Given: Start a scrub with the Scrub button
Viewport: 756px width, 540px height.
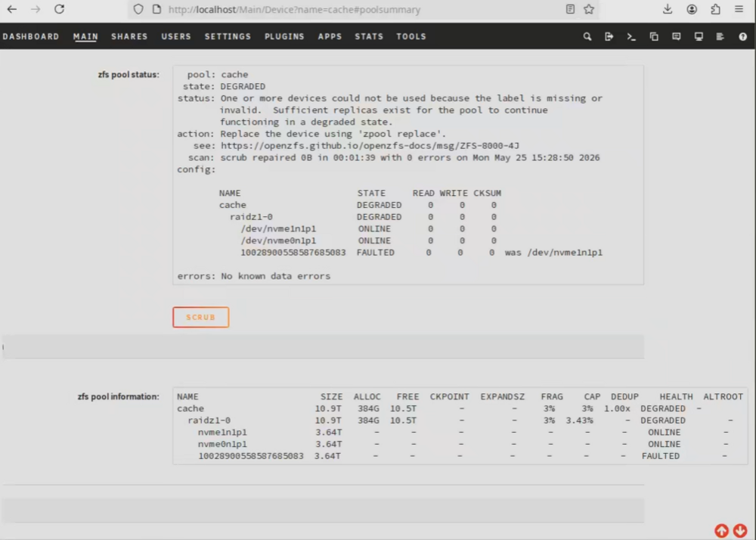Looking at the screenshot, I should point(200,317).
